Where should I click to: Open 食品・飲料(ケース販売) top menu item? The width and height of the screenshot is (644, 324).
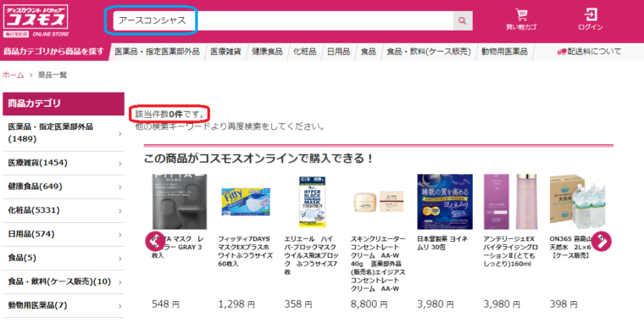tap(429, 52)
